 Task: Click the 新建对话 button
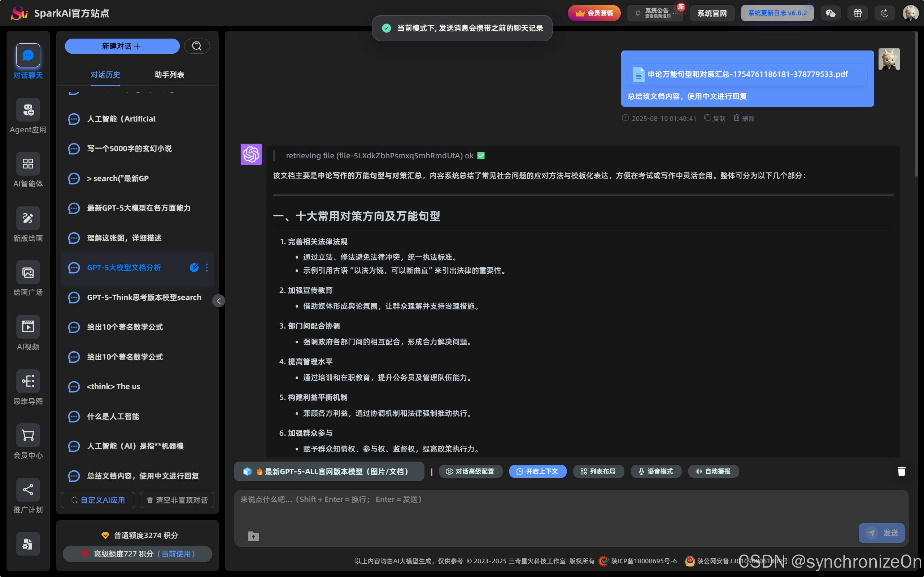point(122,46)
